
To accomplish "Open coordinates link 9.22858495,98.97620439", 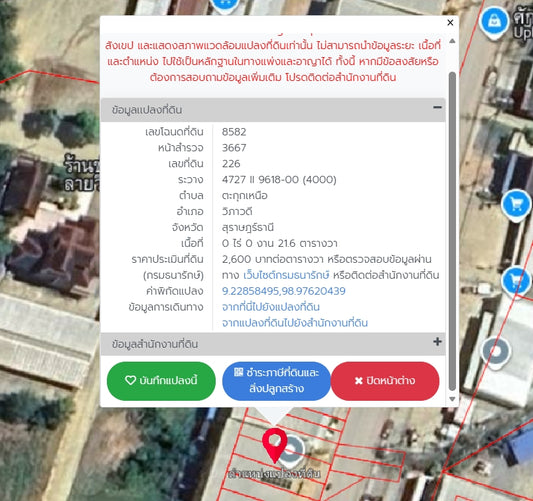I will coord(283,291).
